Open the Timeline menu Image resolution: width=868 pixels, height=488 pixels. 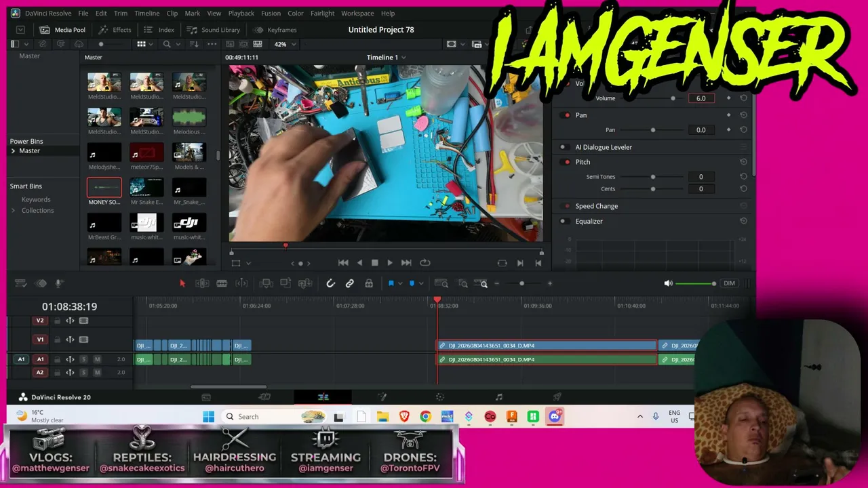[x=146, y=14]
